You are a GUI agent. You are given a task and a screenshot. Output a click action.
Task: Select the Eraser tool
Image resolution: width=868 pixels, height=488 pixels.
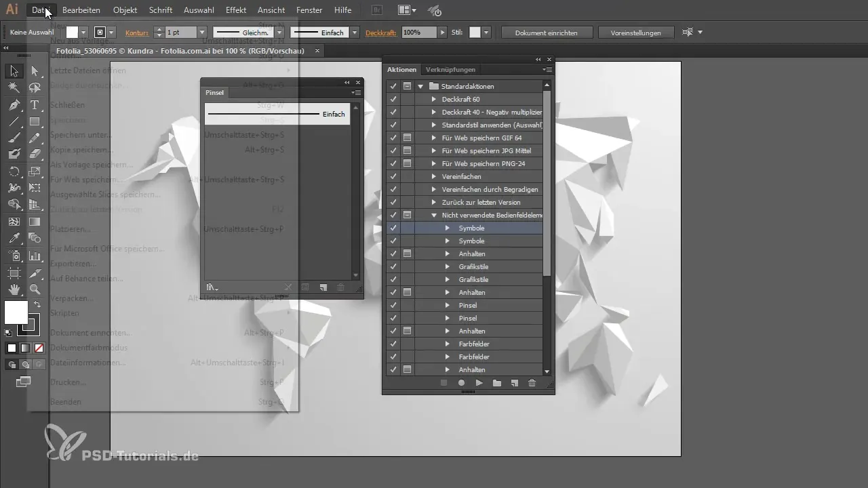pos(35,154)
